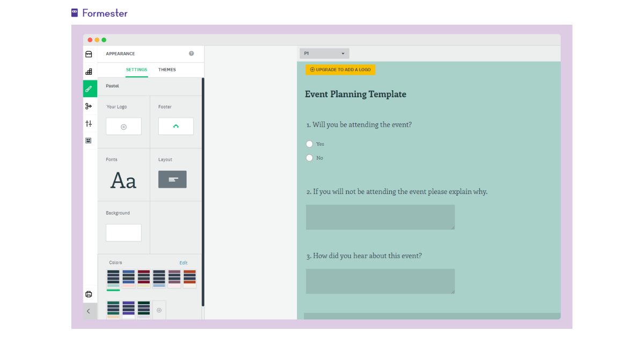Viewport: 644px width, 338px height.
Task: Select the No radio button
Action: click(309, 158)
